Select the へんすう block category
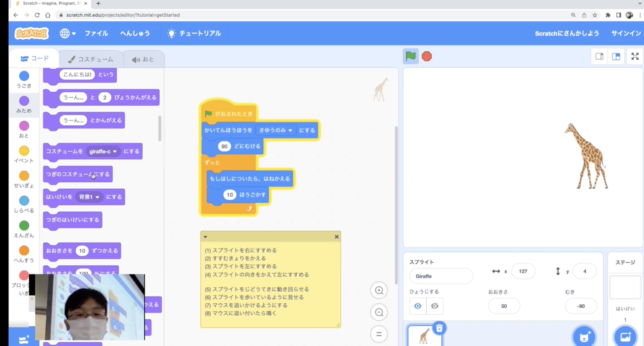Viewport: 644px width, 346px height. (24, 254)
